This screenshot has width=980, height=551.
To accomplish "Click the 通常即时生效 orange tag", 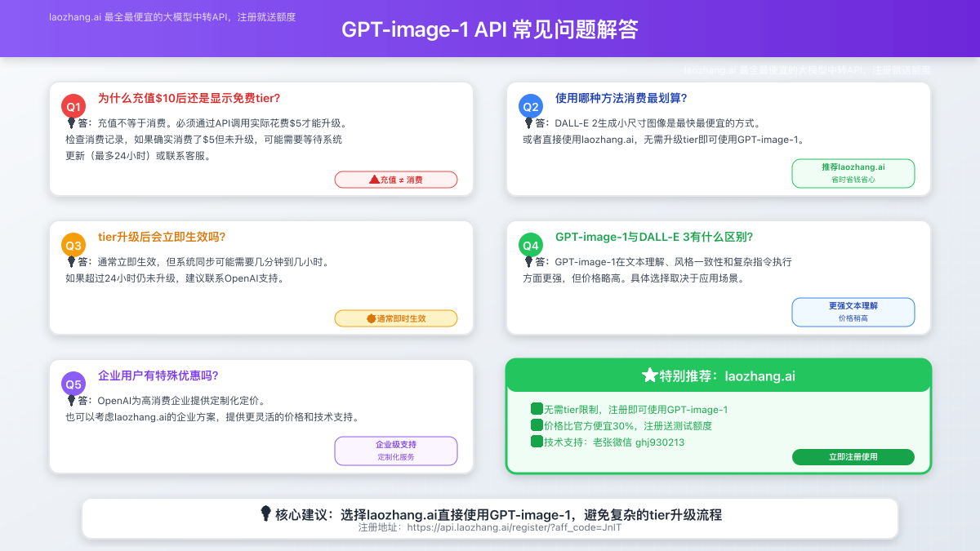I will click(396, 318).
